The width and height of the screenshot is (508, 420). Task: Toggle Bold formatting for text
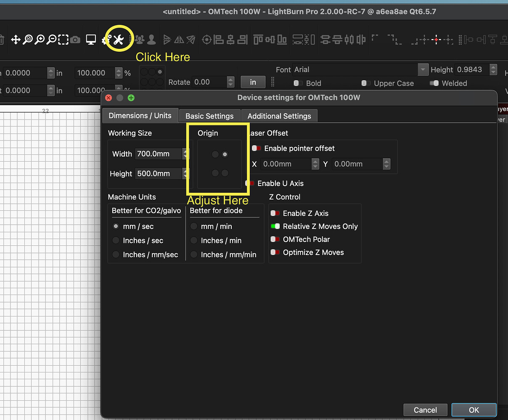[297, 83]
